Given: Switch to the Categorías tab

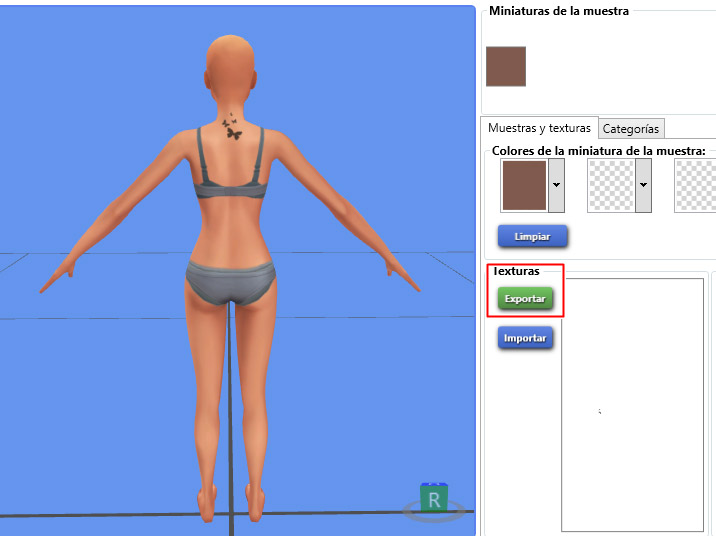Looking at the screenshot, I should click(631, 129).
